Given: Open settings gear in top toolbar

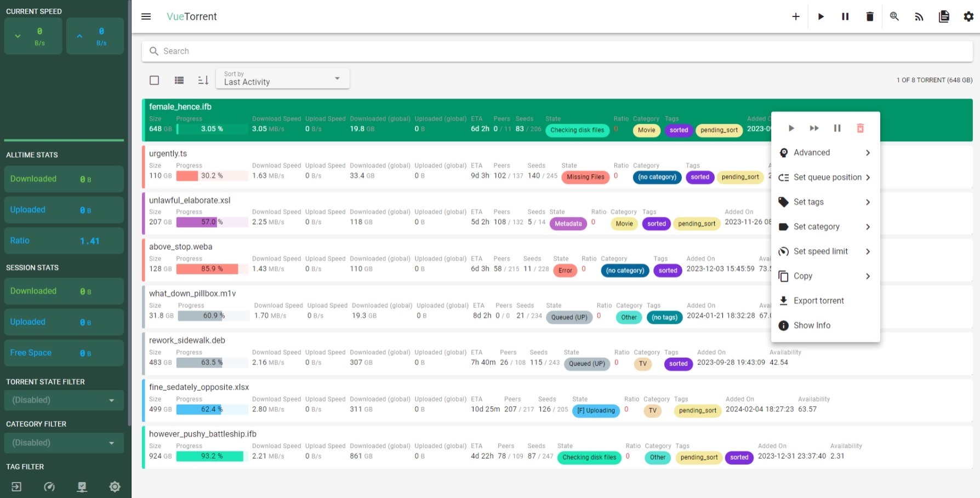Looking at the screenshot, I should pos(968,16).
